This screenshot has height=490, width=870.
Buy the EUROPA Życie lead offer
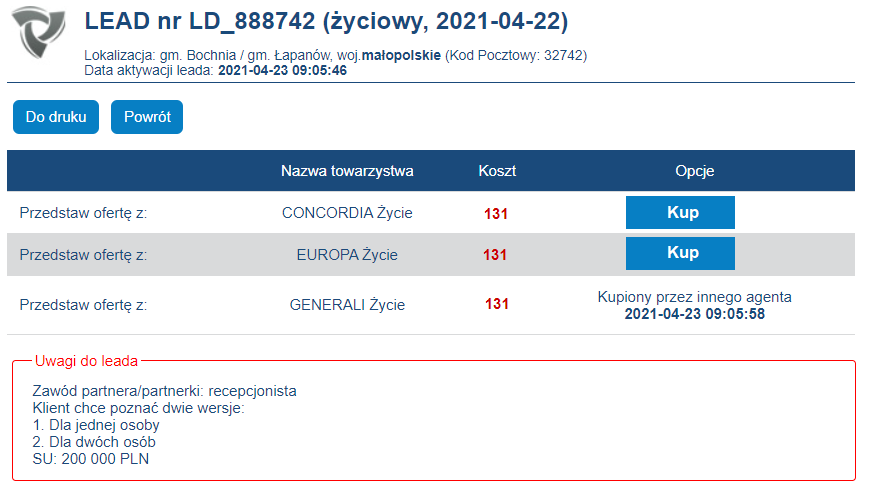click(x=680, y=254)
